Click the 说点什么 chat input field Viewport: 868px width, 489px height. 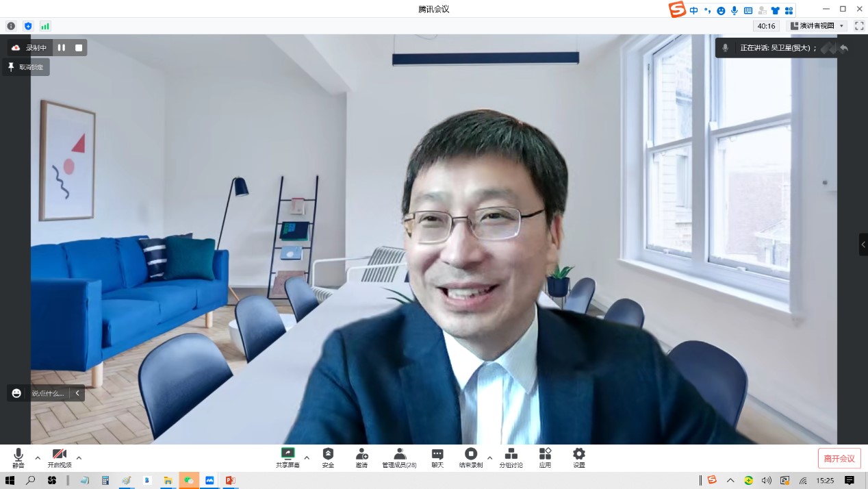pyautogui.click(x=47, y=393)
